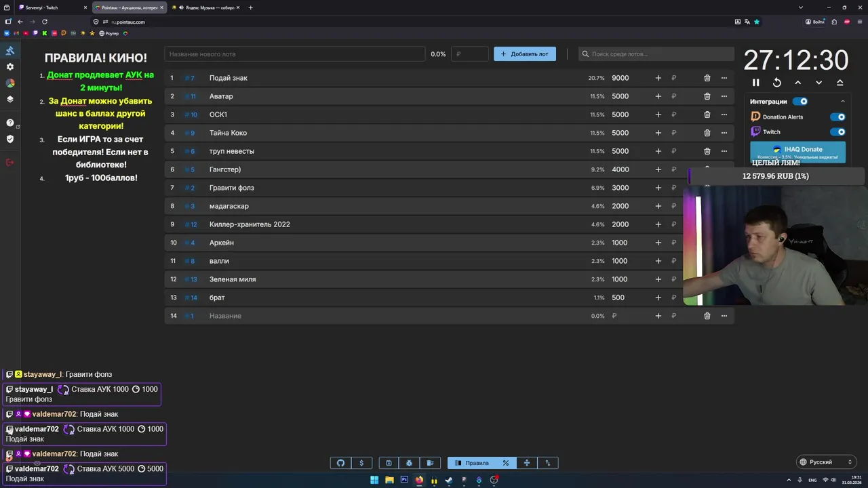Open more options for empty lot 14
Viewport: 868px width, 488px height.
(x=724, y=316)
